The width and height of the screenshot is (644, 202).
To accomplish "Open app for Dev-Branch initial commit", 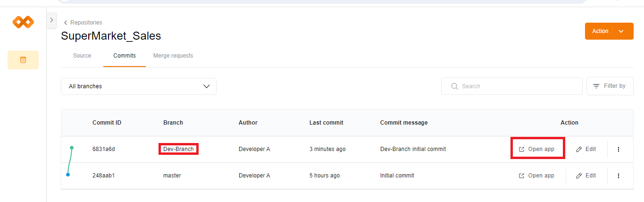I will click(x=537, y=149).
